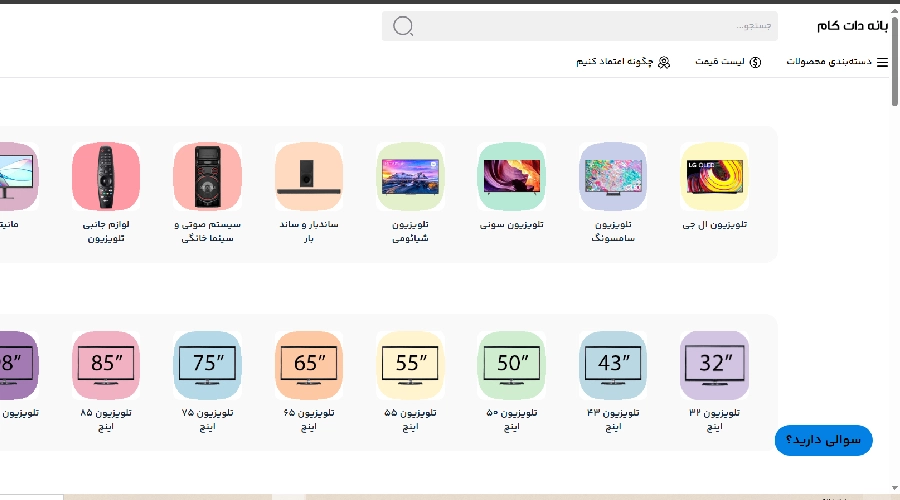Click the scrollbar down arrow
900x500 pixels.
(x=894, y=489)
